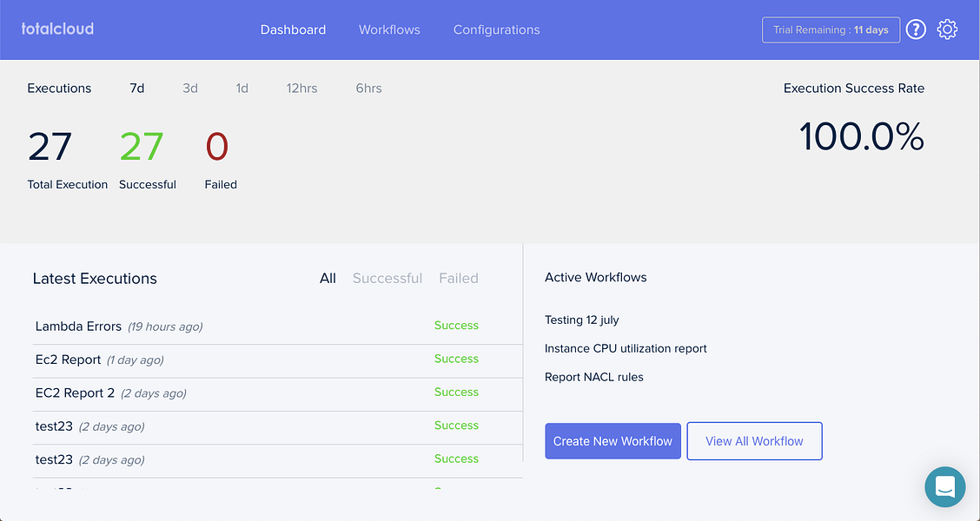Click the 27 Total Execution count
This screenshot has height=521, width=980.
tap(50, 146)
